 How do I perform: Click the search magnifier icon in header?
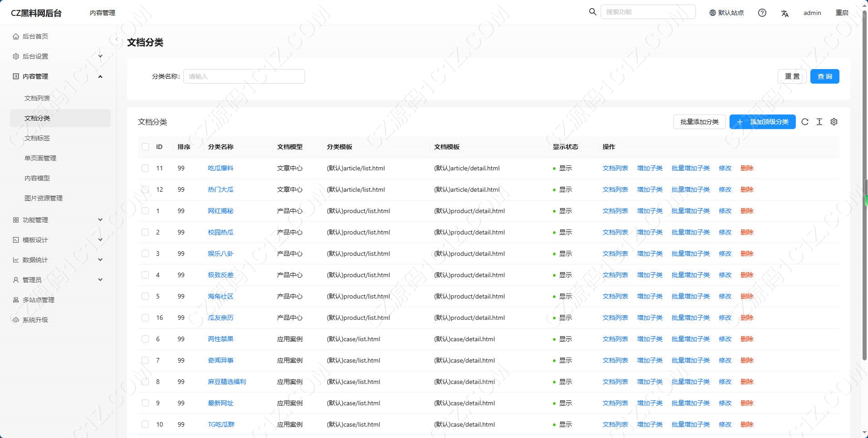(592, 12)
